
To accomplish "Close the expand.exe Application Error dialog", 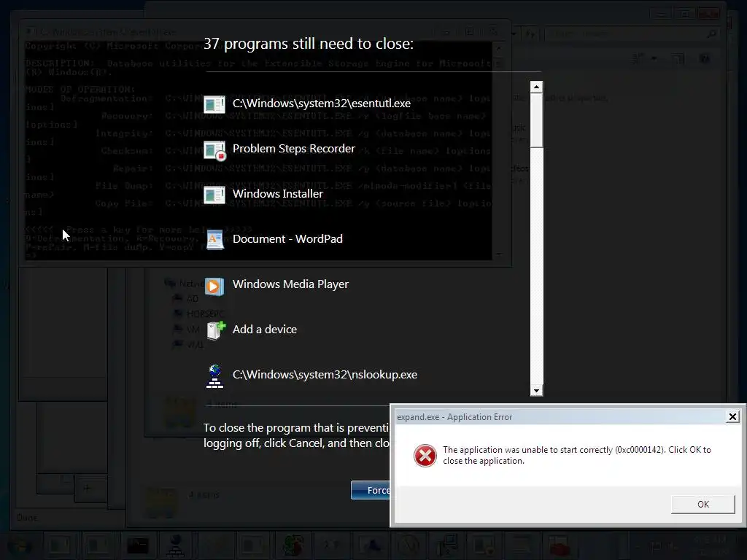I will 732,417.
